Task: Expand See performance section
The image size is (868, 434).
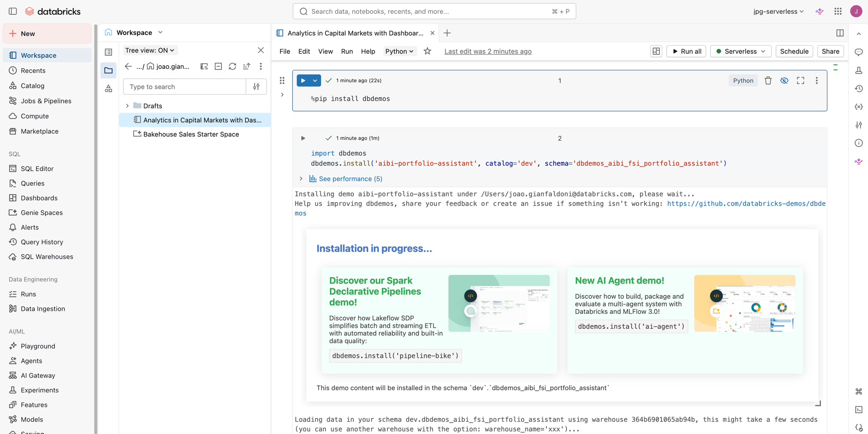Action: 301,179
